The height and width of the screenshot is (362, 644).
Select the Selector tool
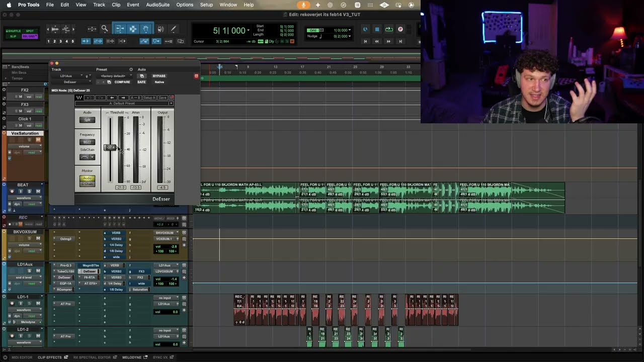click(x=133, y=29)
